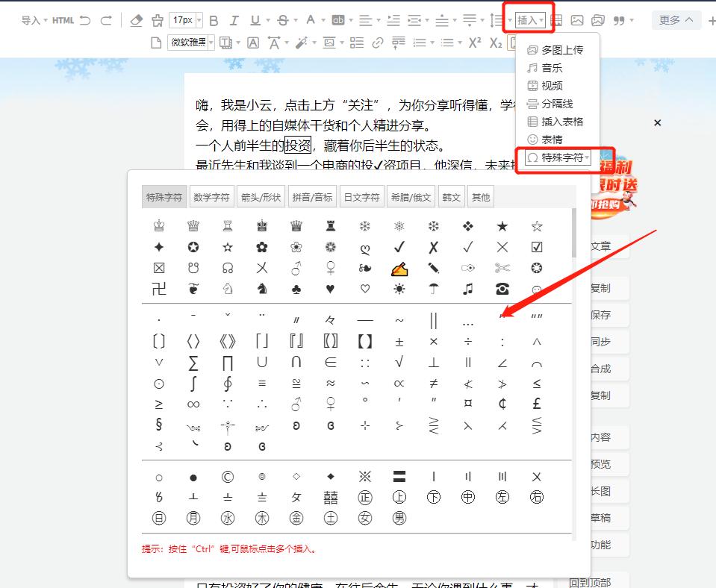Apply italic formatting
This screenshot has height=588, width=716.
coord(234,21)
